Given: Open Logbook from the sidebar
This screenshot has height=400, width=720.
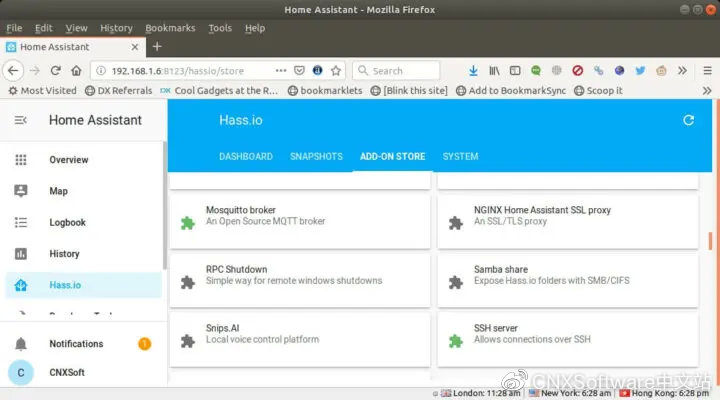Looking at the screenshot, I should tap(67, 223).
